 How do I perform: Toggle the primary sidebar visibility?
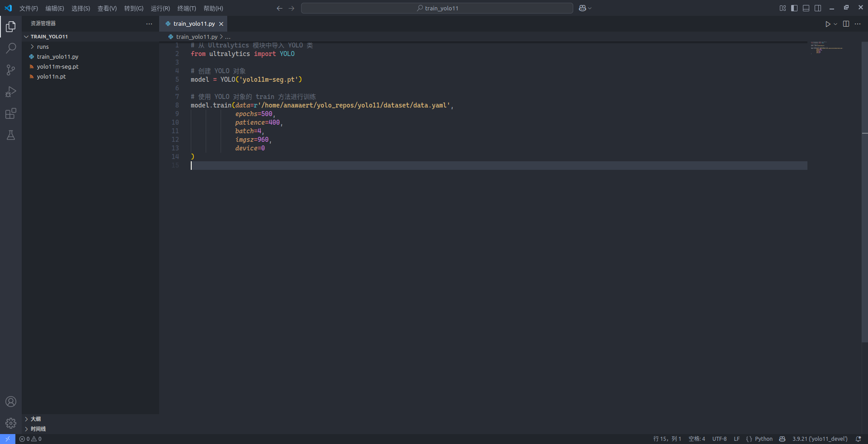[794, 8]
